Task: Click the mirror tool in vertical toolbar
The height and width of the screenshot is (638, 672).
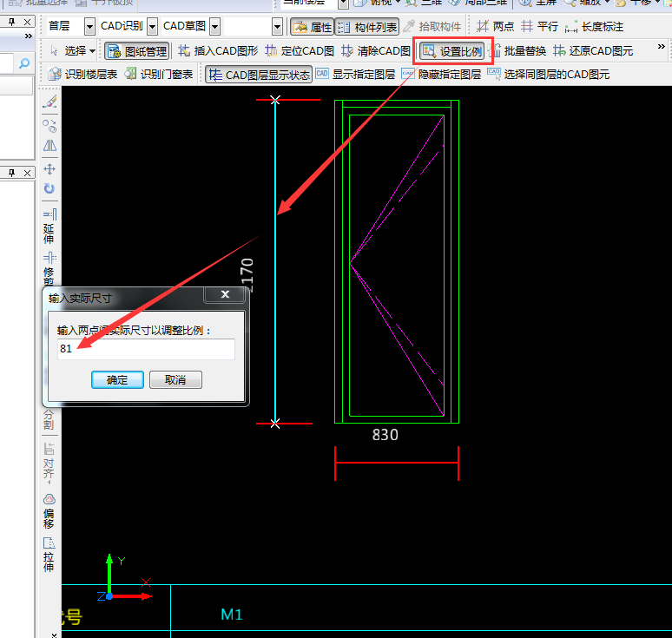Action: (x=49, y=146)
